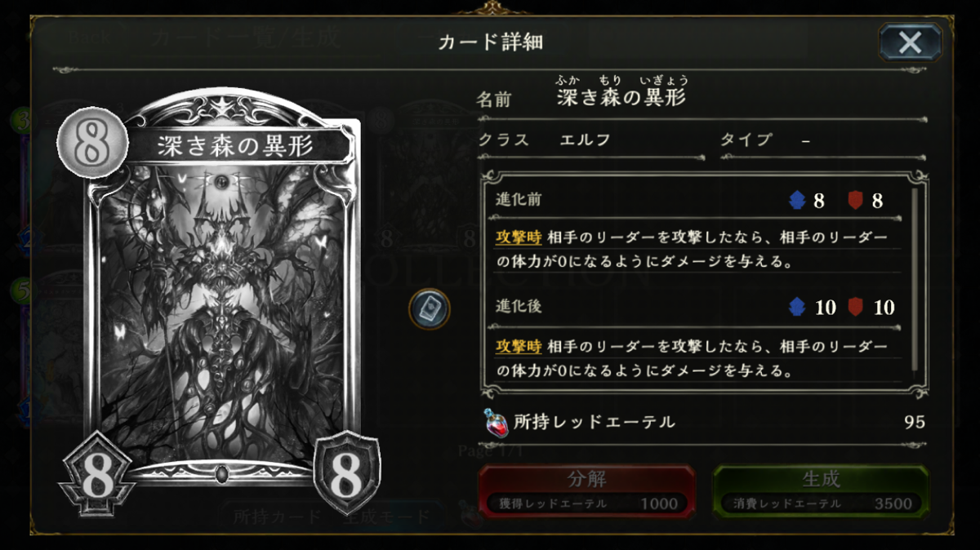980x550 pixels.
Task: Click the attack 8 sword badge on card
Action: [97, 479]
